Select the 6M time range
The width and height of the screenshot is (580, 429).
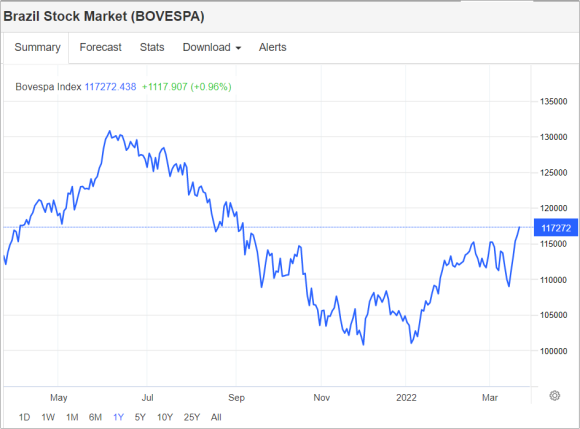coord(95,417)
